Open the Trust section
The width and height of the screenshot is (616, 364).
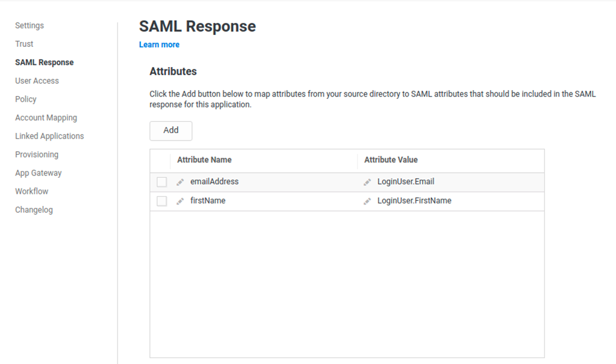point(24,44)
